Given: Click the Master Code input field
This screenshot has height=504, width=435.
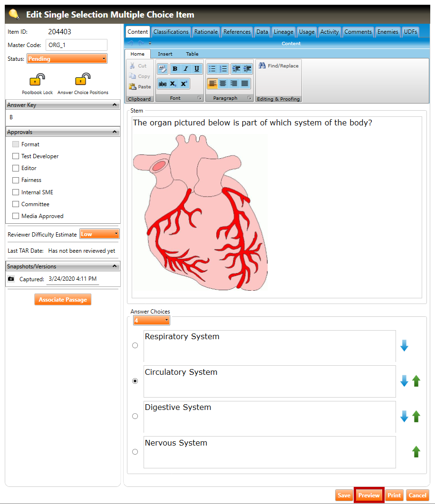Looking at the screenshot, I should tap(76, 45).
